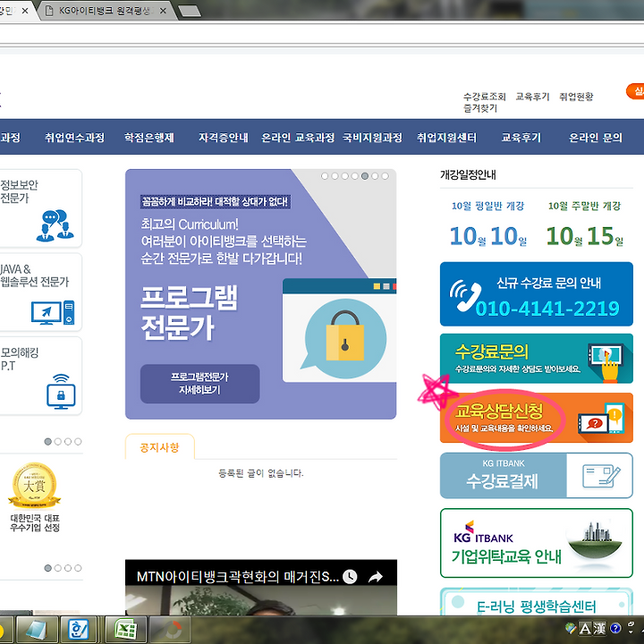Open the E-러닝 평생학습센터 banner
Screen dimensions: 644x644
(537, 602)
